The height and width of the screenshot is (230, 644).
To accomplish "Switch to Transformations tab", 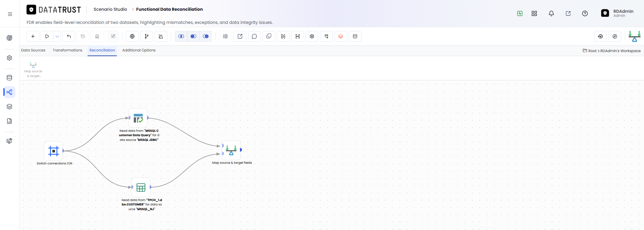I will pos(67,50).
